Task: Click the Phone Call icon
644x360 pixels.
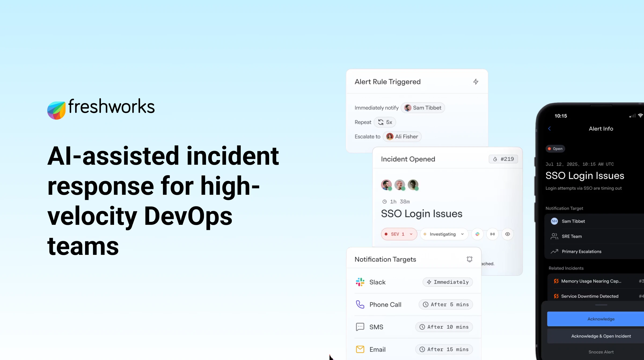Action: [360, 304]
